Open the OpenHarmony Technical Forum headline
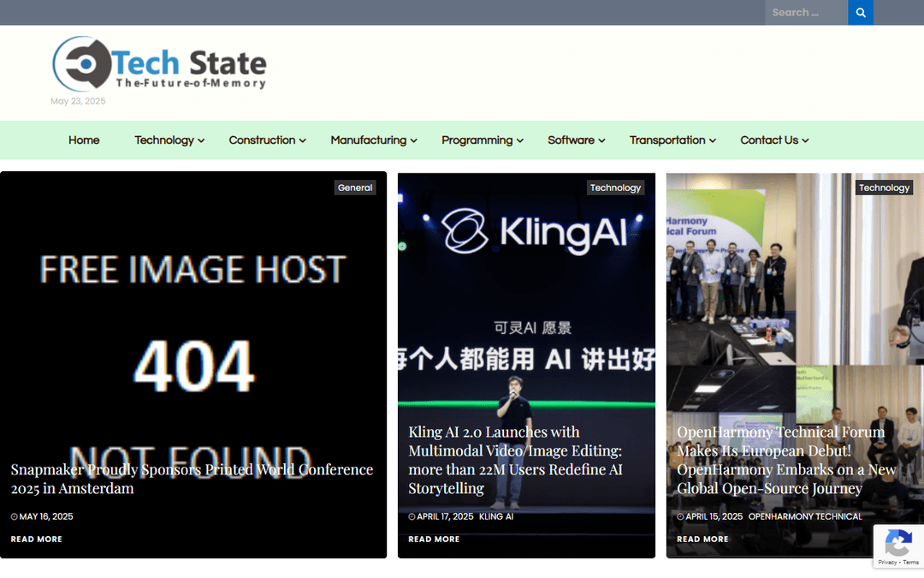This screenshot has height=578, width=924. point(787,460)
